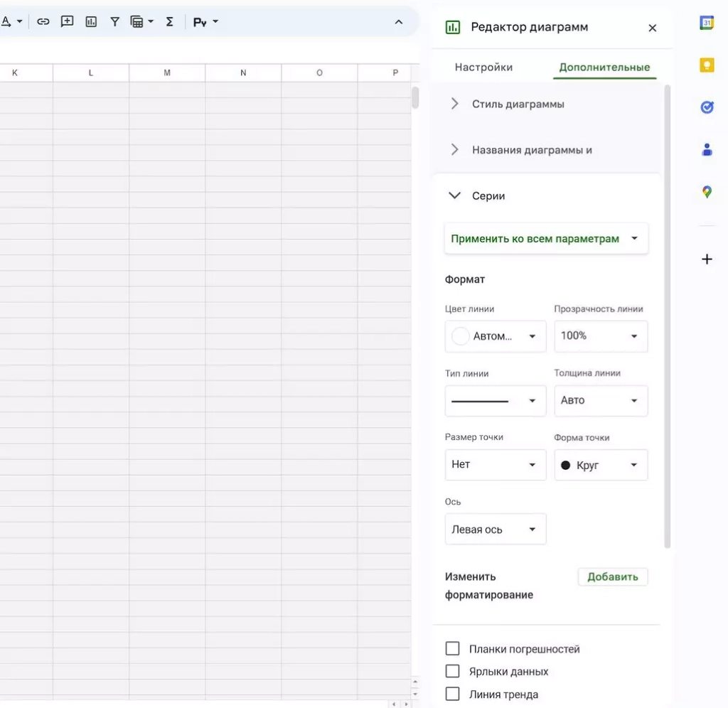Image resolution: width=728 pixels, height=708 pixels.
Task: Click the insert link icon in toolbar
Action: [x=43, y=22]
